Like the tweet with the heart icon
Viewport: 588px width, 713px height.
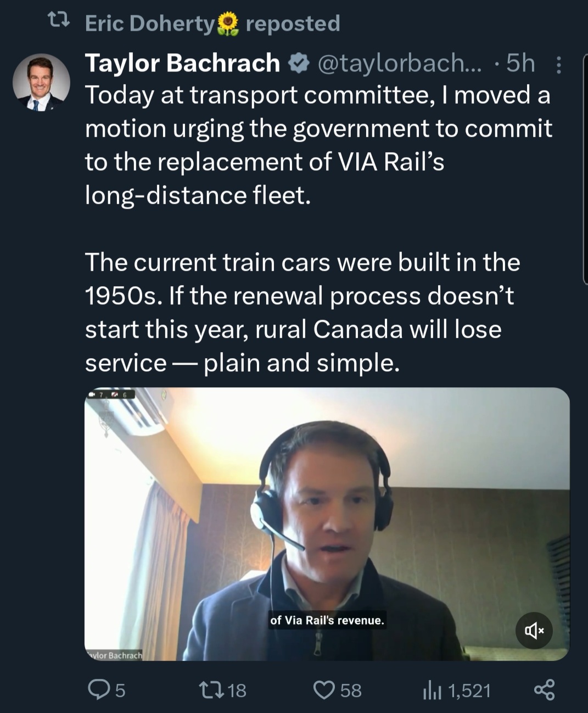pyautogui.click(x=324, y=690)
